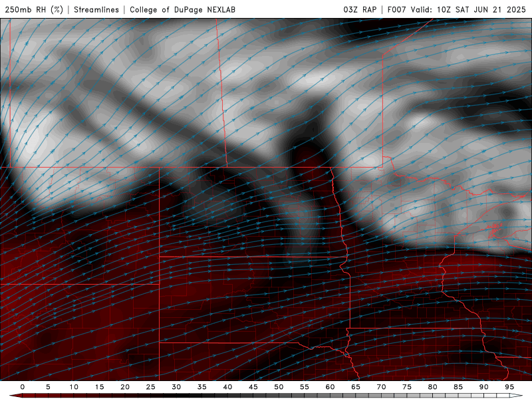This screenshot has width=532, height=399.
Task: Click the colorbar label '80'
Action: [x=433, y=387]
